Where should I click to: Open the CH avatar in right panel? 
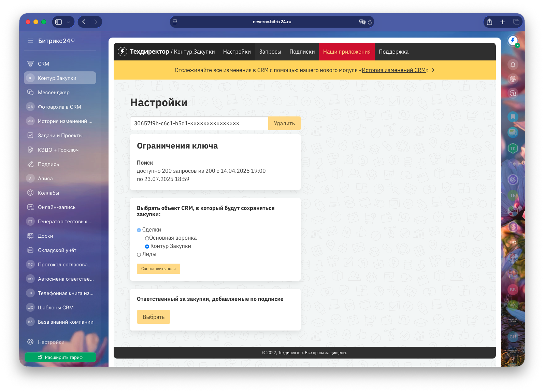[513, 337]
